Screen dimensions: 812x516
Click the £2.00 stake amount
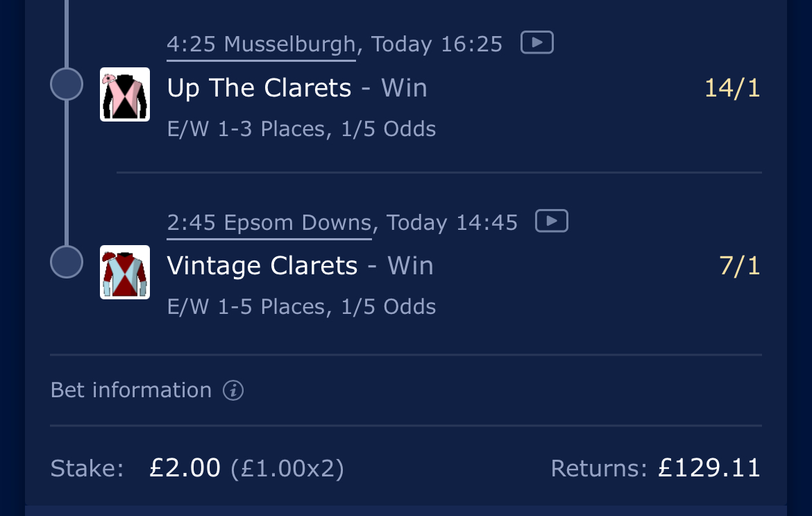tap(185, 468)
